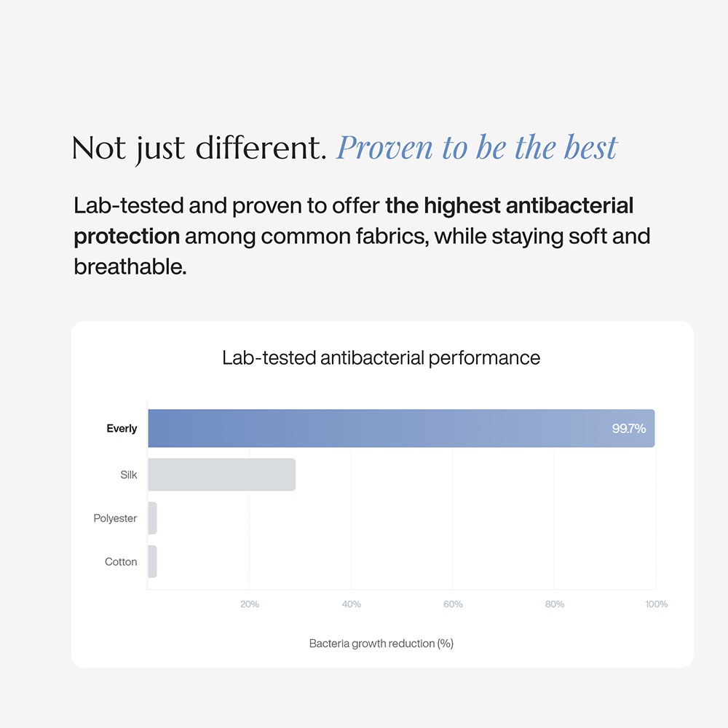The height and width of the screenshot is (728, 728).
Task: Click the blue italic "Proven to be the best" text
Action: coord(476,148)
